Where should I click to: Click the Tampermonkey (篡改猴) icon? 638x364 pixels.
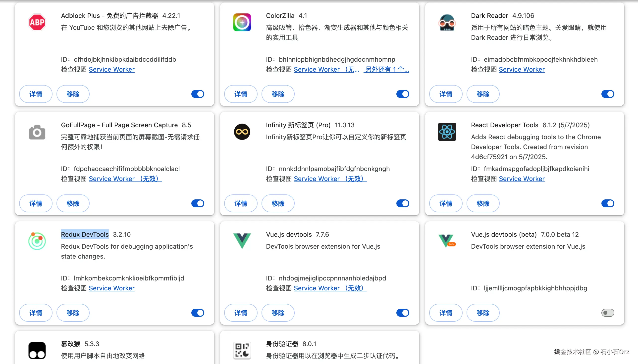pos(37,350)
